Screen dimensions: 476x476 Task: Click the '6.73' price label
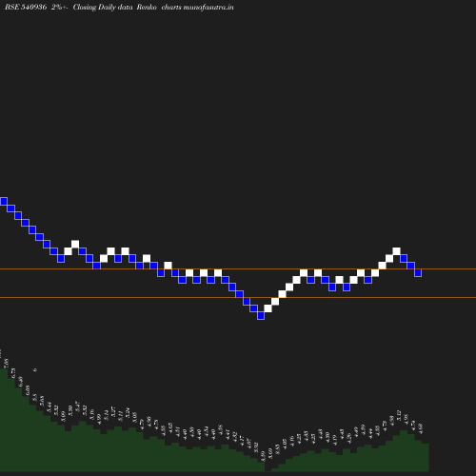coord(13,373)
